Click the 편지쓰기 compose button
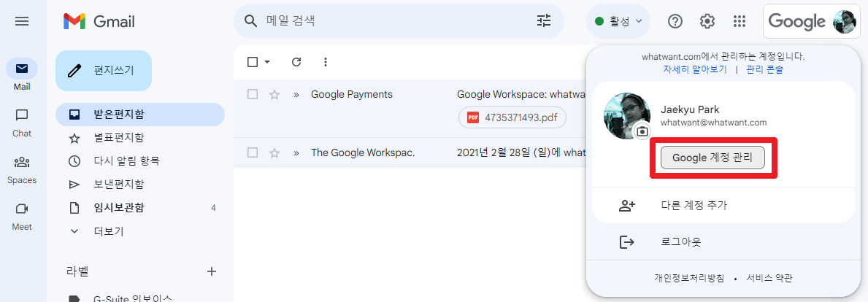Image resolution: width=868 pixels, height=302 pixels. pos(104,71)
